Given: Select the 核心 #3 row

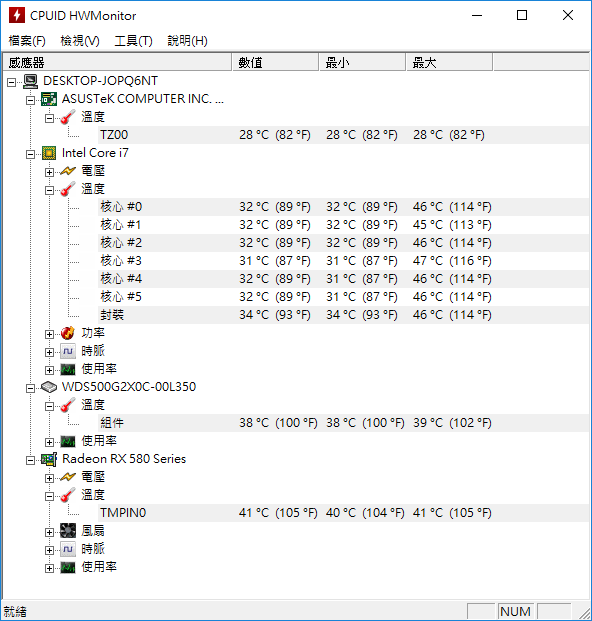Looking at the screenshot, I should click(x=344, y=261).
